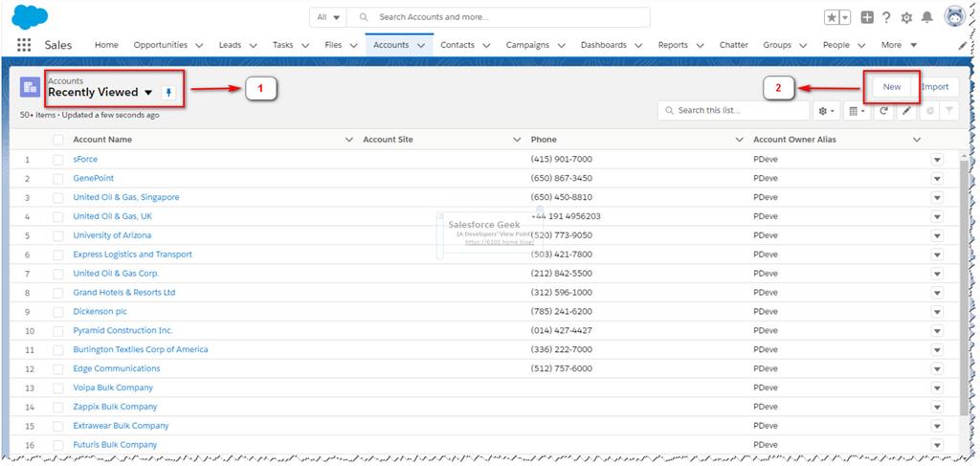Check the United Oil & Gas, UK checkbox
The image size is (980, 466).
(58, 217)
